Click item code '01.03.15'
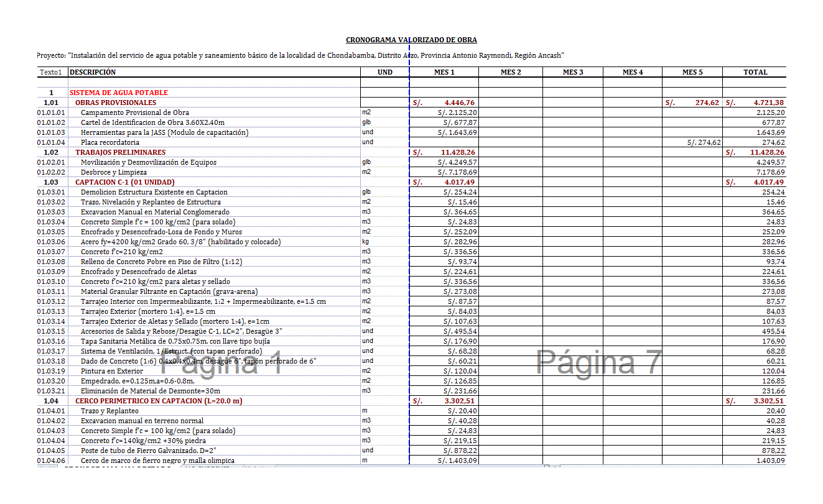 pos(51,331)
